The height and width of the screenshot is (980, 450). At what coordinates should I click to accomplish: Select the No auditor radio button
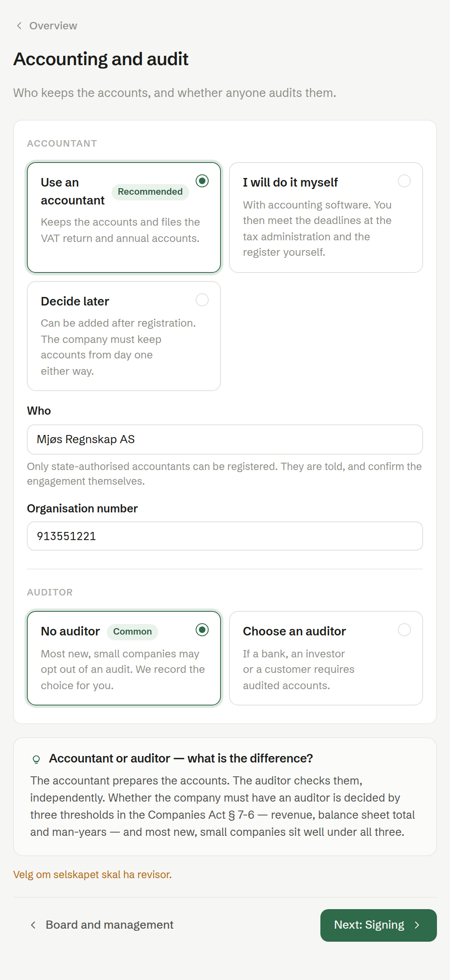(202, 630)
